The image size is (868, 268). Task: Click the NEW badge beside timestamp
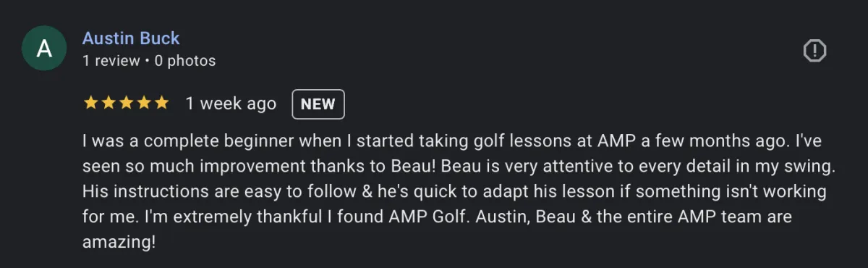(318, 104)
